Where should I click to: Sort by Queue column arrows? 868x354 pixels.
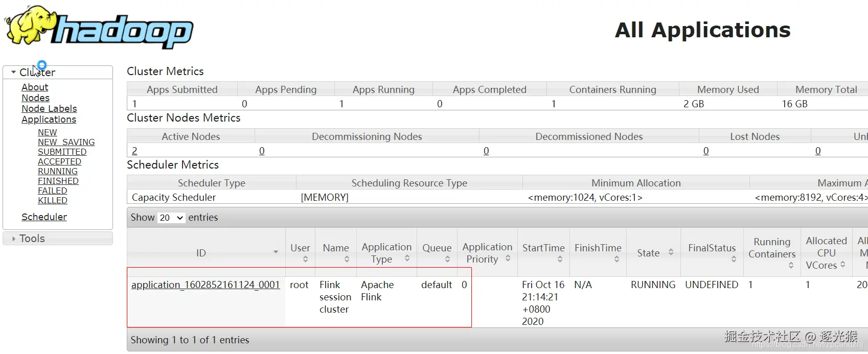[x=447, y=259]
